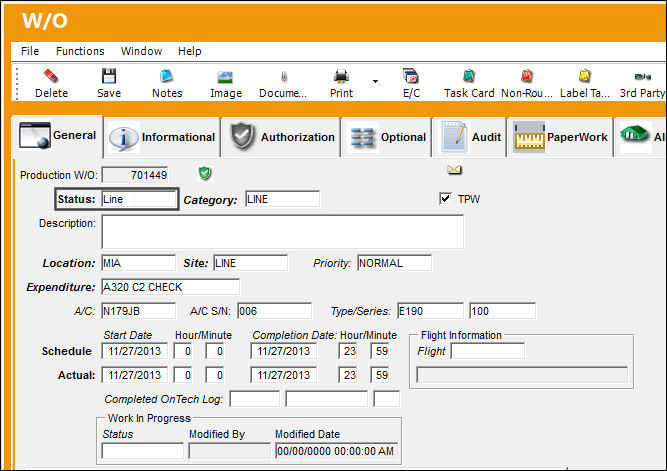Click the green shield icon beside Production W/O

click(x=205, y=173)
